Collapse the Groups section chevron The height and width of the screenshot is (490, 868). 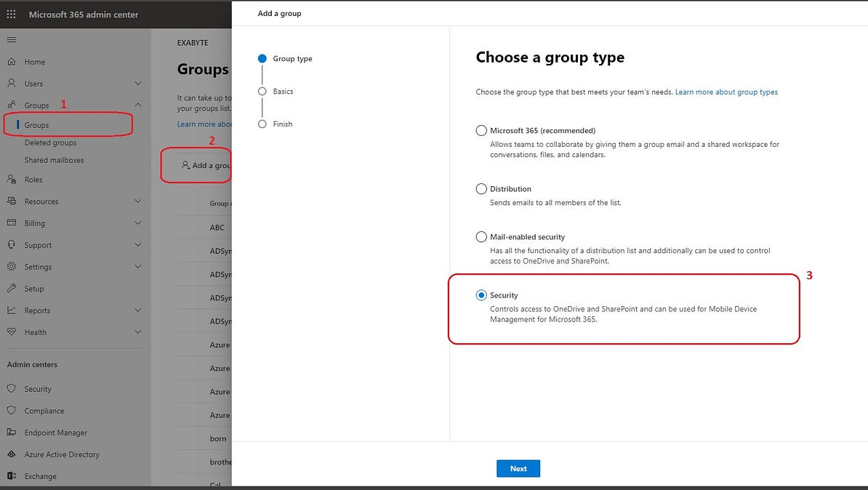click(138, 105)
